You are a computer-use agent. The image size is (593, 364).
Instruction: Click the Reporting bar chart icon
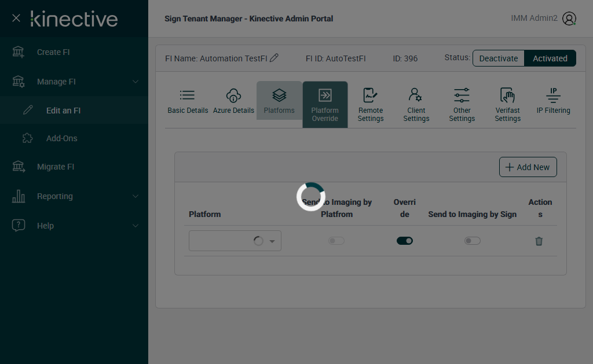pyautogui.click(x=19, y=196)
